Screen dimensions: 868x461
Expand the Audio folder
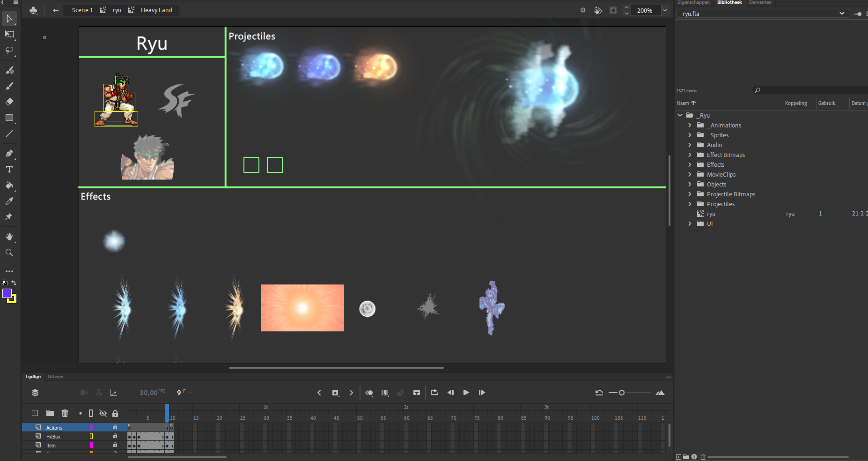(690, 145)
